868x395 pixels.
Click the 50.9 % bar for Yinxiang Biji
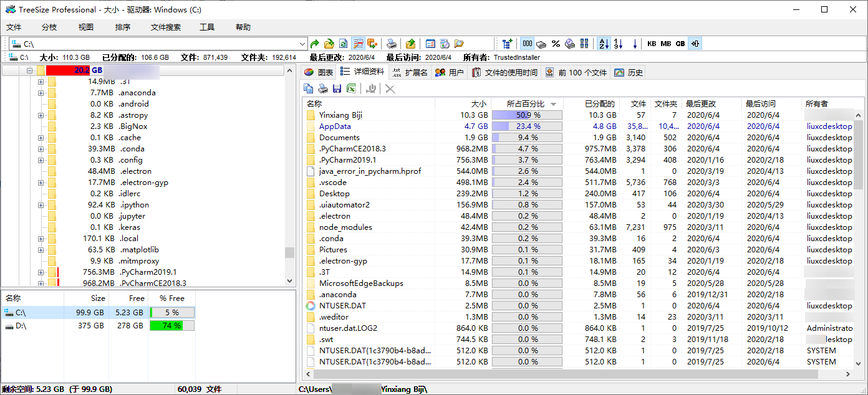pos(527,115)
